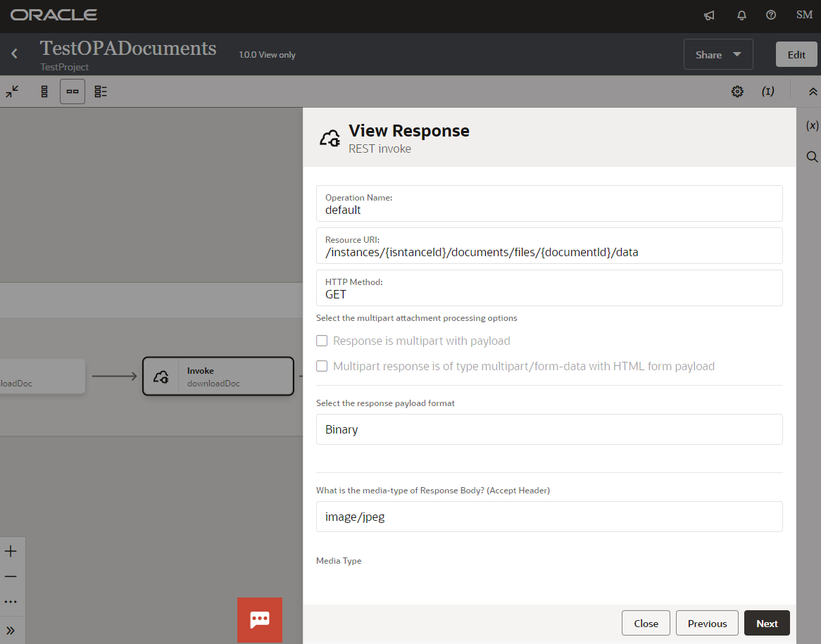Click the Edit button
Image resolution: width=821 pixels, height=644 pixels.
click(x=796, y=53)
